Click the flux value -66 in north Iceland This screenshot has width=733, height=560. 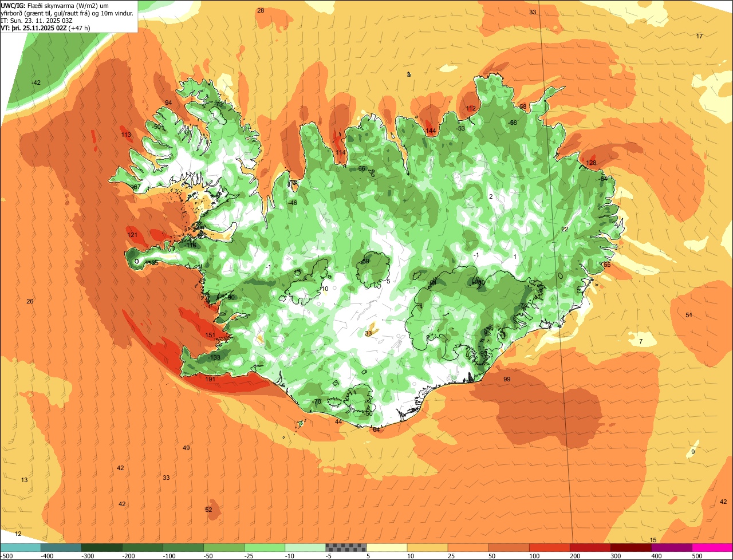[361, 169]
